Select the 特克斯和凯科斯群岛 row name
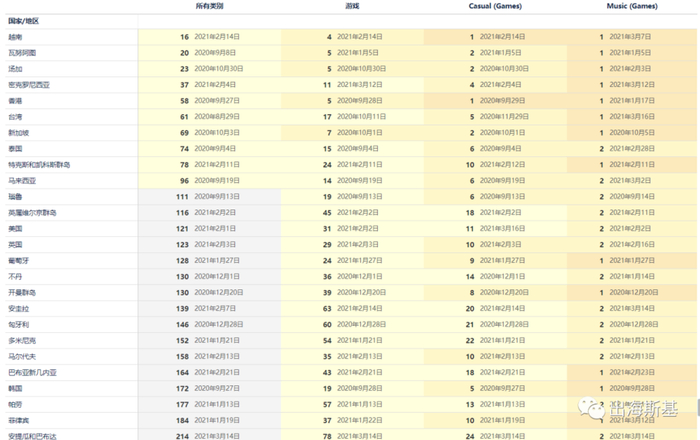This screenshot has height=440, width=700. (x=39, y=165)
